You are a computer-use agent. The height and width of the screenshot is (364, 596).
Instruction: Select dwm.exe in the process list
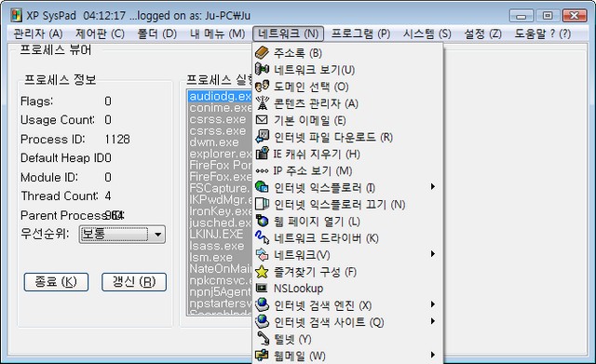pos(220,142)
